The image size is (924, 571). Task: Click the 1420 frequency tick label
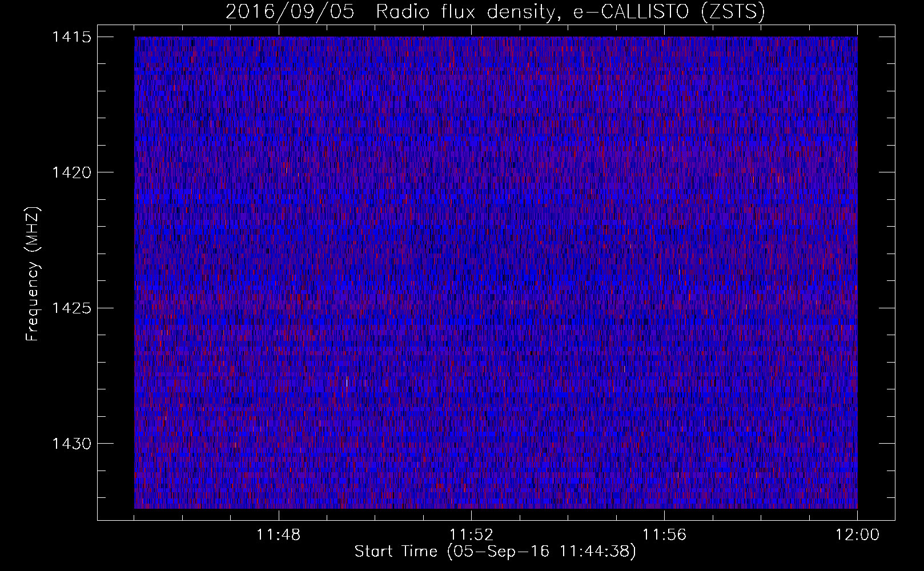point(71,172)
